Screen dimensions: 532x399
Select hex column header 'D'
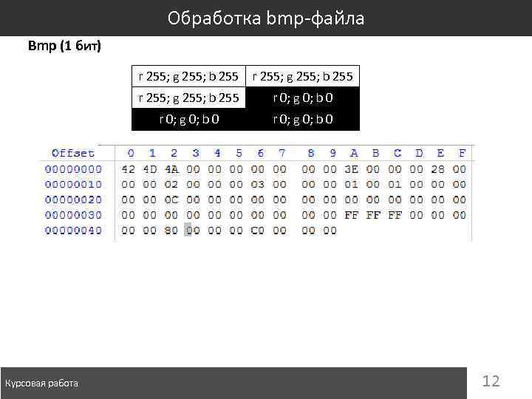419,154
